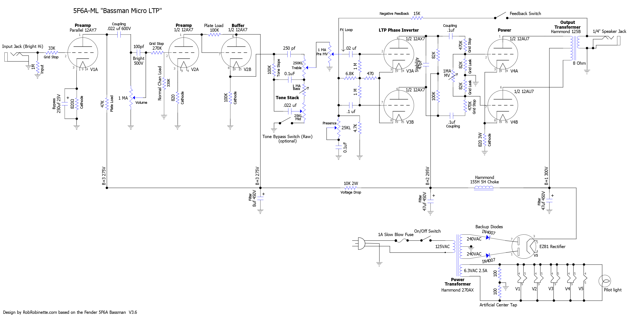Click the LTP Phase Inverter heading
The image size is (644, 318).
pos(399,30)
